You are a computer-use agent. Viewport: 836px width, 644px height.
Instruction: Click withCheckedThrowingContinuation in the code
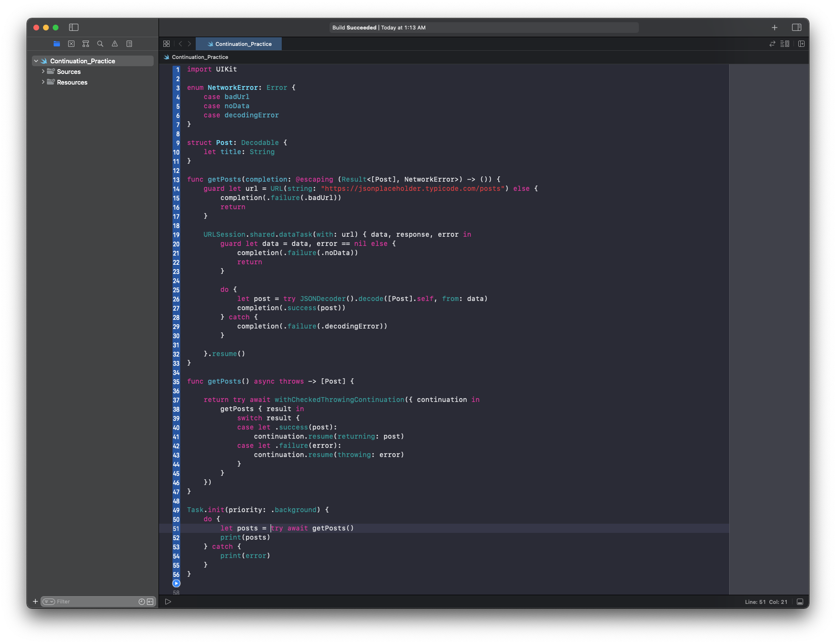(x=339, y=400)
